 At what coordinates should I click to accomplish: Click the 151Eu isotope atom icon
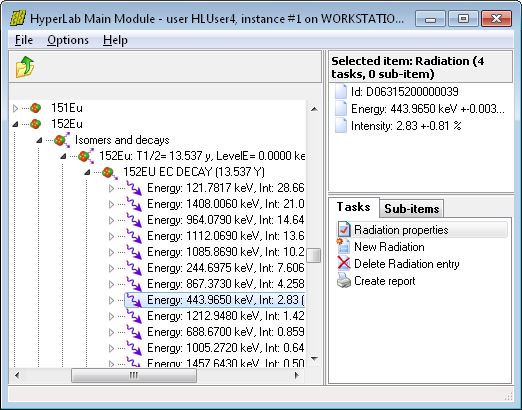(x=35, y=108)
